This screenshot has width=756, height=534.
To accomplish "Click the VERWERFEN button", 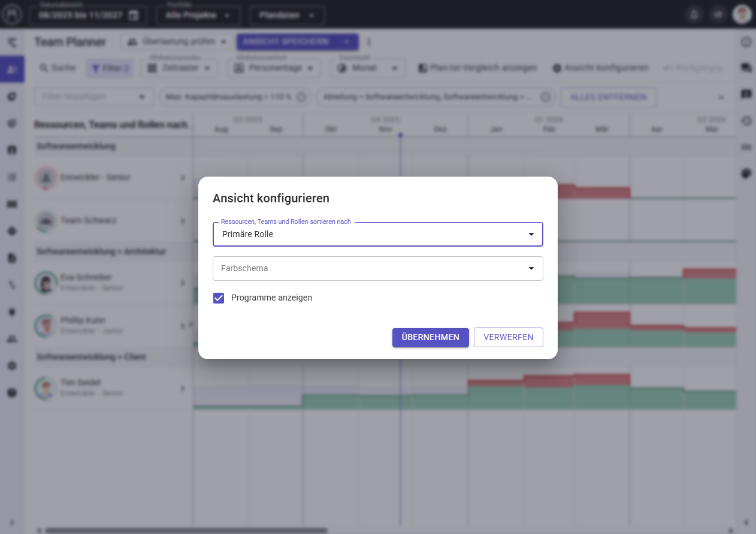I will tap(508, 337).
